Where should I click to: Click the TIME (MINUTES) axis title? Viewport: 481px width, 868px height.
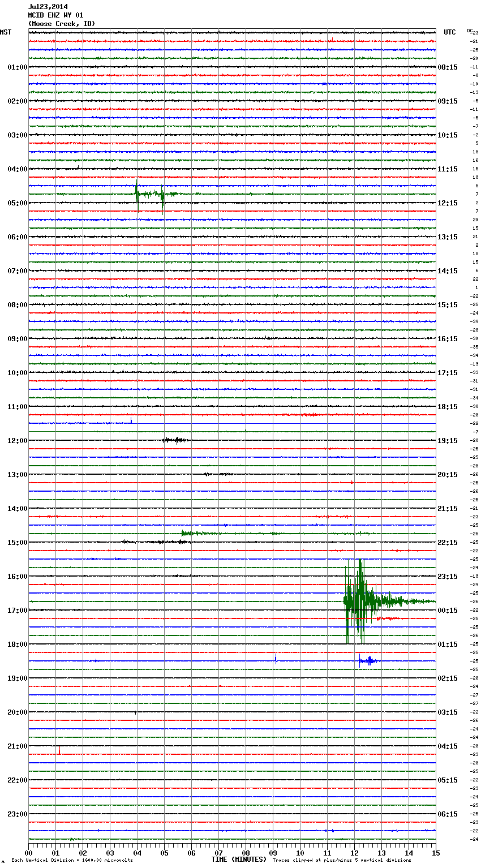[x=239, y=860]
